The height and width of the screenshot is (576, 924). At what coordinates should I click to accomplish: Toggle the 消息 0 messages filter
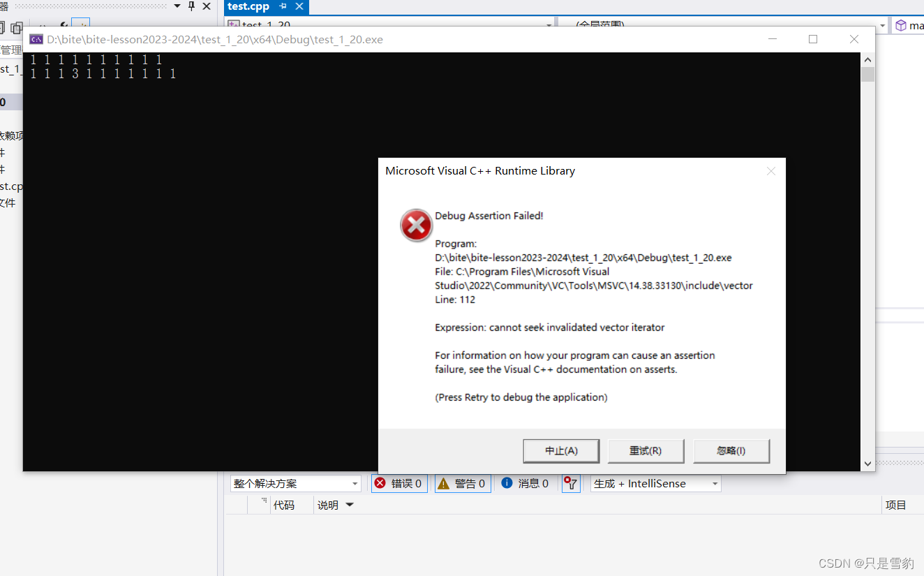[x=525, y=483]
